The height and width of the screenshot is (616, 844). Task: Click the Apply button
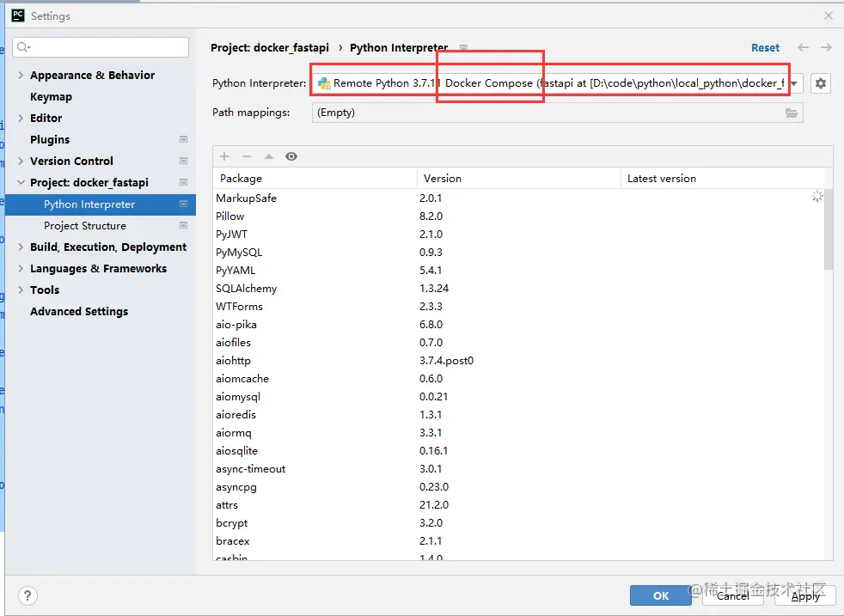(x=805, y=595)
